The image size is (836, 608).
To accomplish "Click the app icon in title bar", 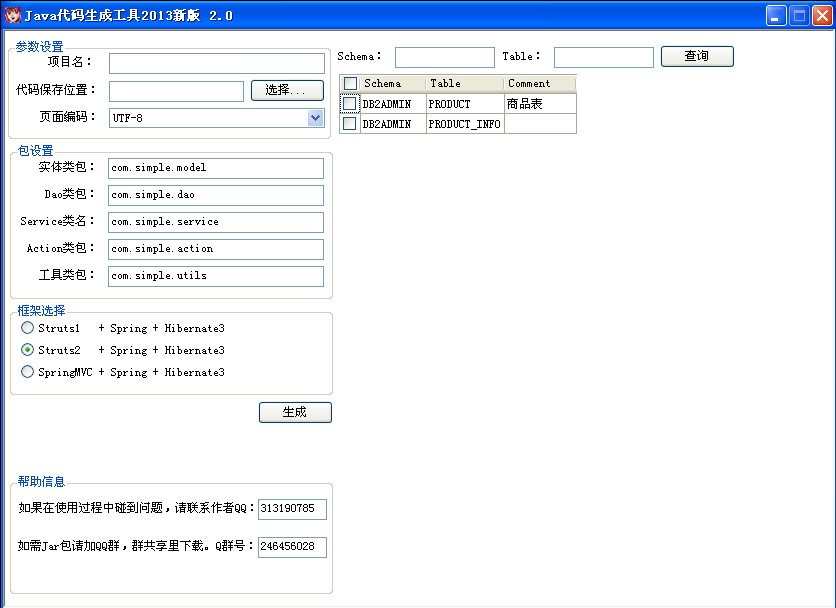I will pyautogui.click(x=12, y=15).
